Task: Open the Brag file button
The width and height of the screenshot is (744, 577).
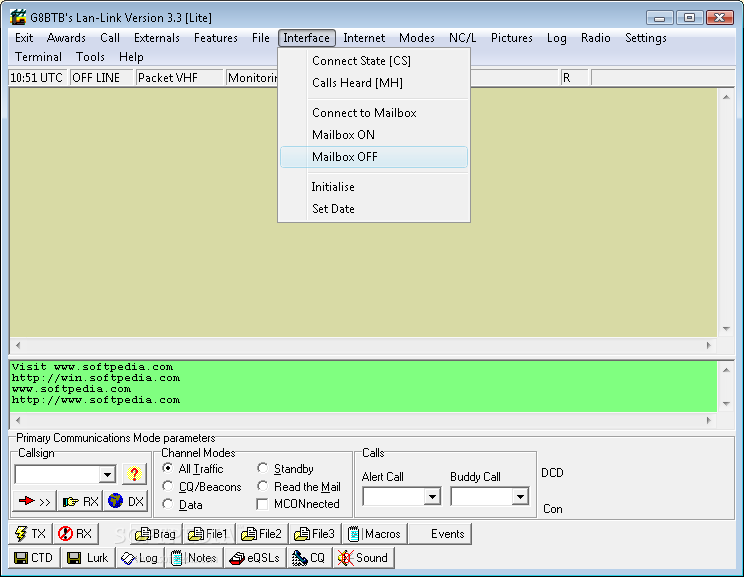Action: 156,534
